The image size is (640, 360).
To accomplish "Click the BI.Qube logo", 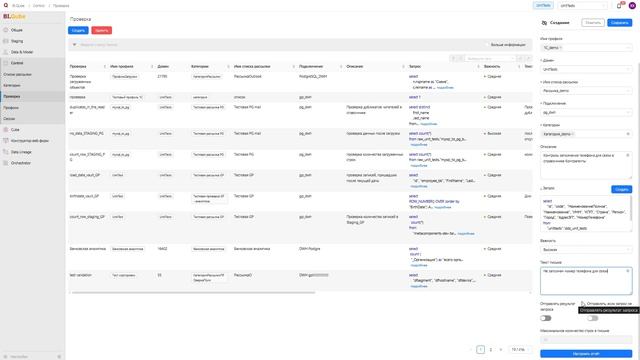I will click(14, 16).
